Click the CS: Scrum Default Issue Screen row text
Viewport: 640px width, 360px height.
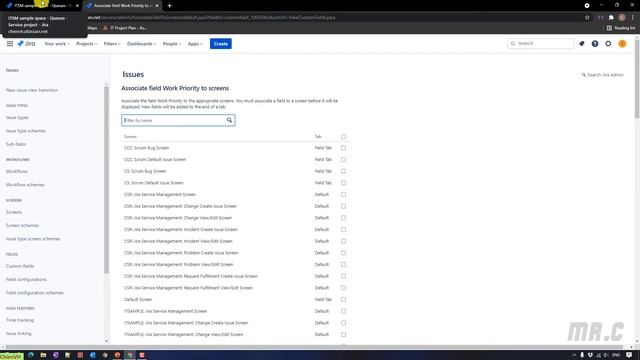pos(153,183)
